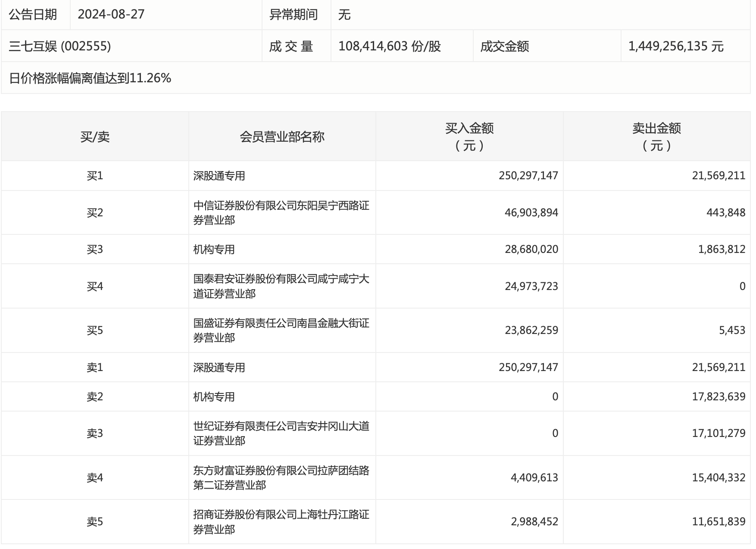The image size is (756, 549).
Task: Click the 买/卖 column header
Action: [x=95, y=137]
